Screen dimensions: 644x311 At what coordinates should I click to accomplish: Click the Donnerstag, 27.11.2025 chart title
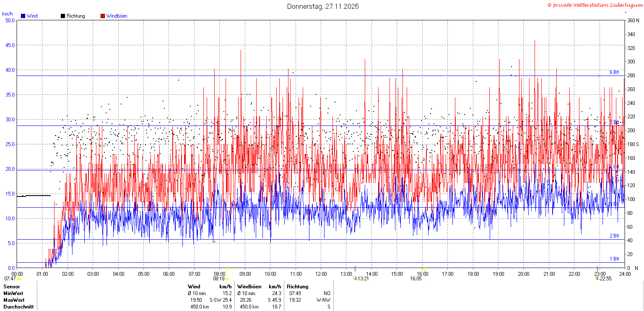pos(323,6)
